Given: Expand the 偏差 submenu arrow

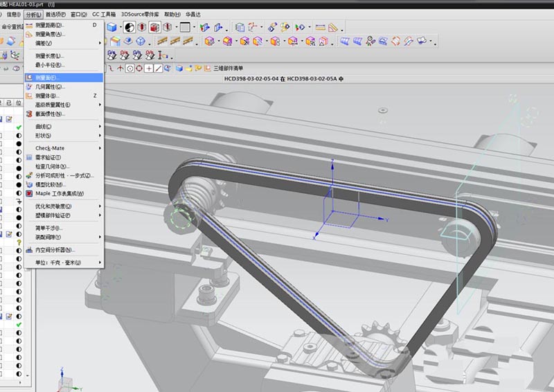Looking at the screenshot, I should (100, 43).
